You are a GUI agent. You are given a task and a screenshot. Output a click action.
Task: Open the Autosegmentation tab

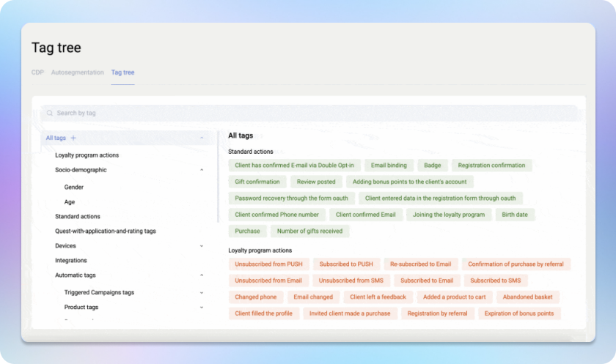(78, 73)
